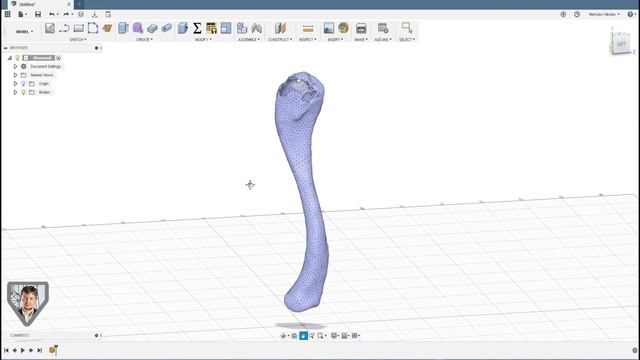This screenshot has height=360, width=640.
Task: Expand the Bodies folder node
Action: tap(15, 92)
